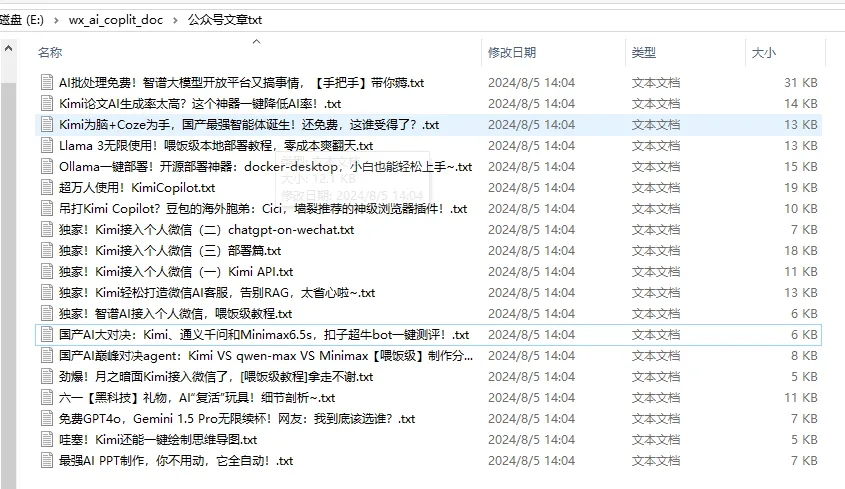Select file 最强AI PPT制作，你不用动，它全自动
Viewport: 845px width, 489px height.
pyautogui.click(x=176, y=461)
